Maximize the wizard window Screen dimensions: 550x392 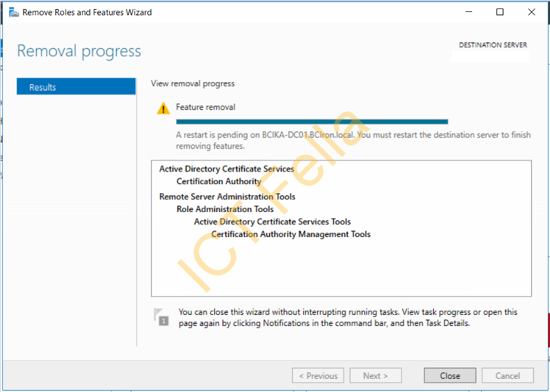click(x=500, y=12)
